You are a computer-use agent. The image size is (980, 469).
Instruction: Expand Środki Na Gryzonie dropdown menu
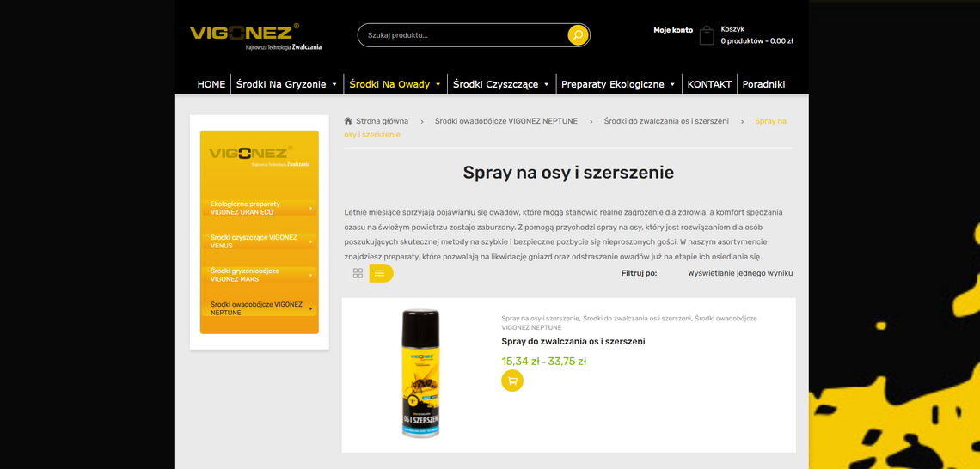coord(334,84)
